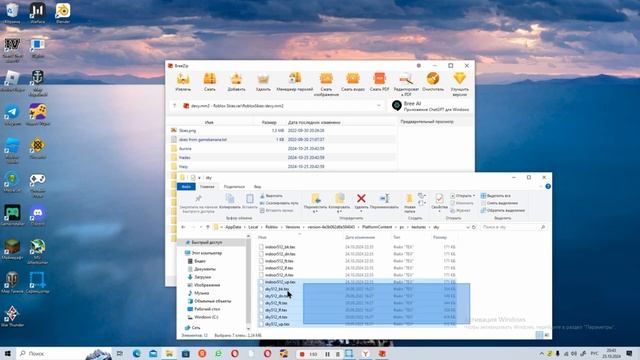Open the Explorer help icon
Screen dimensions: 640x360
point(548,187)
